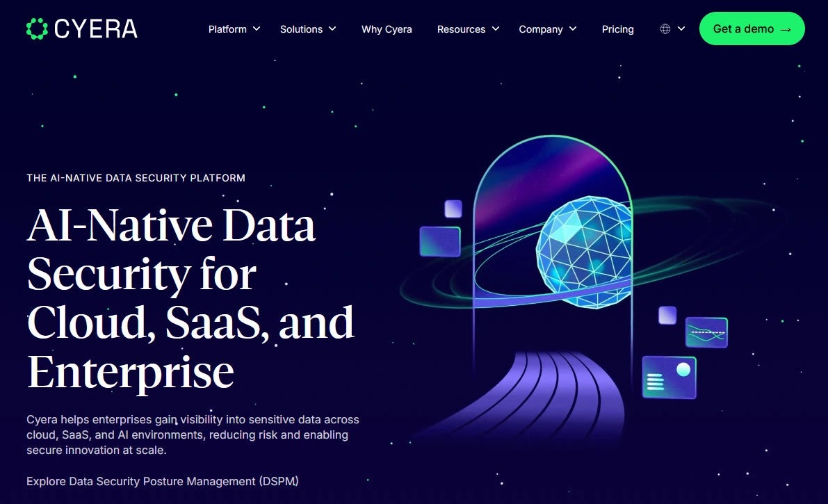Open the Platform menu

(x=227, y=29)
